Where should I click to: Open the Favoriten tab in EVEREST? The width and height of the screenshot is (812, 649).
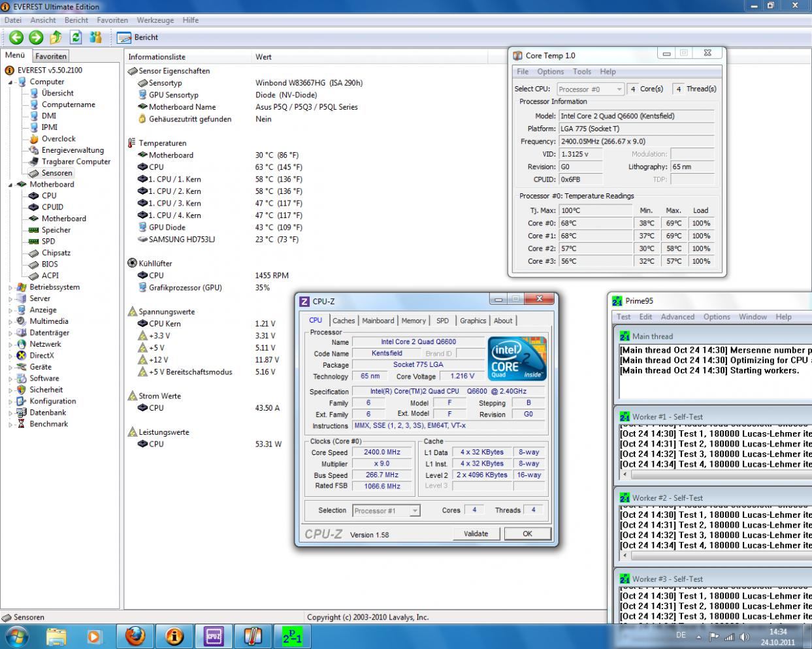(51, 56)
